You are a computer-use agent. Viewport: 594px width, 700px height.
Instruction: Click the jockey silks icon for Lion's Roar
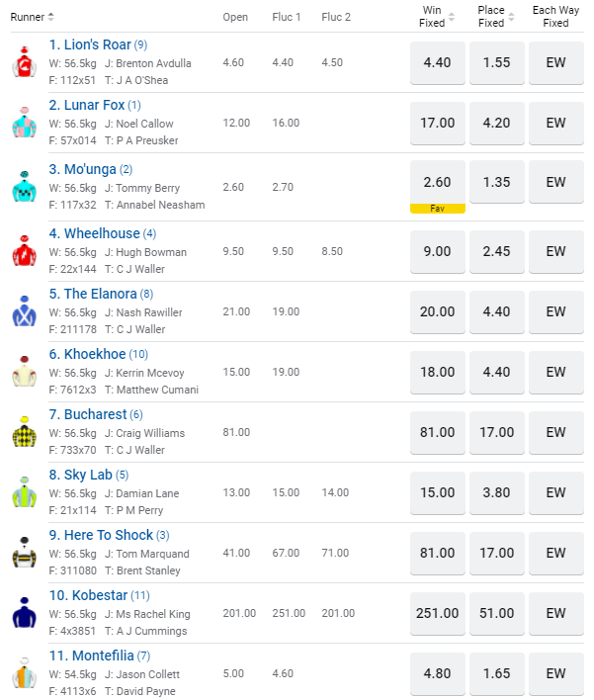click(x=23, y=62)
